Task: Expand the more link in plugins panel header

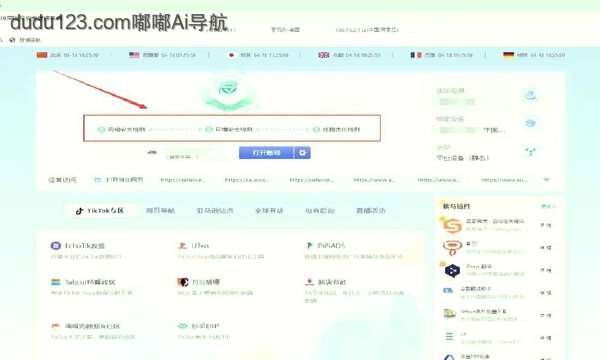Action: point(548,206)
